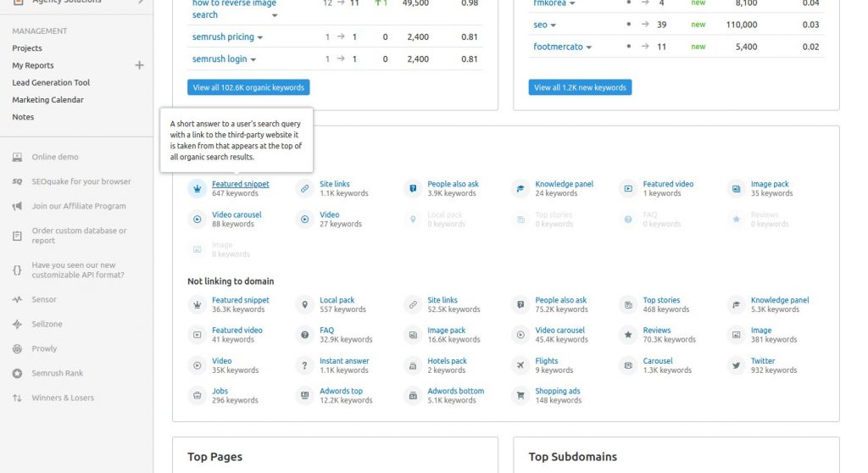
Task: Click the Video play icon with 27 keywords
Action: [x=304, y=220]
